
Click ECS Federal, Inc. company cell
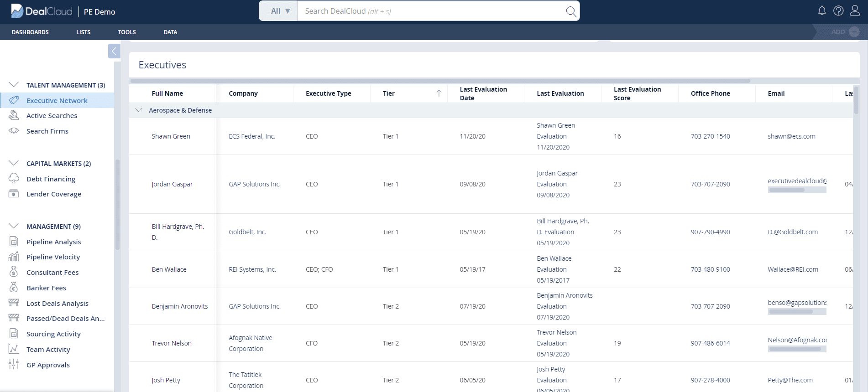pos(252,136)
